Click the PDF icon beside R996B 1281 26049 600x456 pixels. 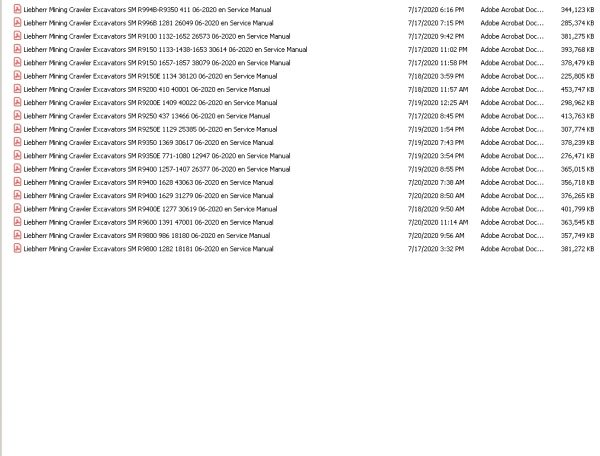[17, 23]
